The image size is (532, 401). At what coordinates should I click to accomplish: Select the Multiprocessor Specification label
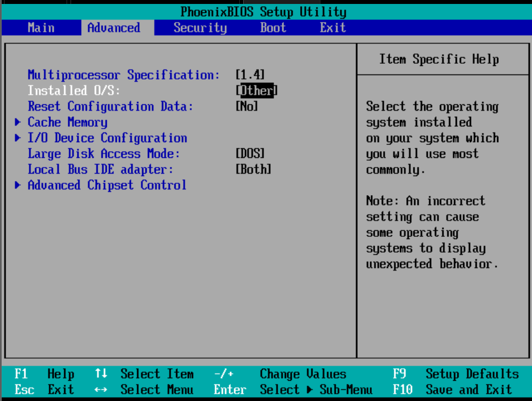pyautogui.click(x=124, y=74)
